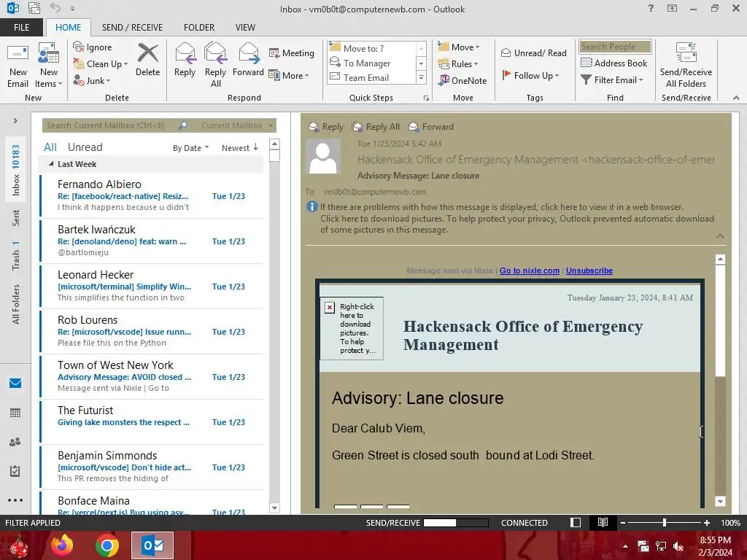
Task: Click Reply in the reading pane
Action: click(326, 127)
